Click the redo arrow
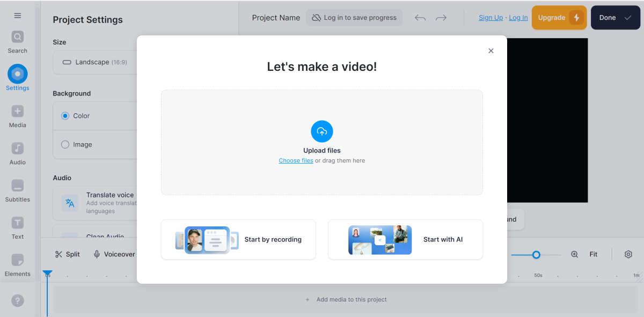Image resolution: width=644 pixels, height=317 pixels. click(x=441, y=18)
